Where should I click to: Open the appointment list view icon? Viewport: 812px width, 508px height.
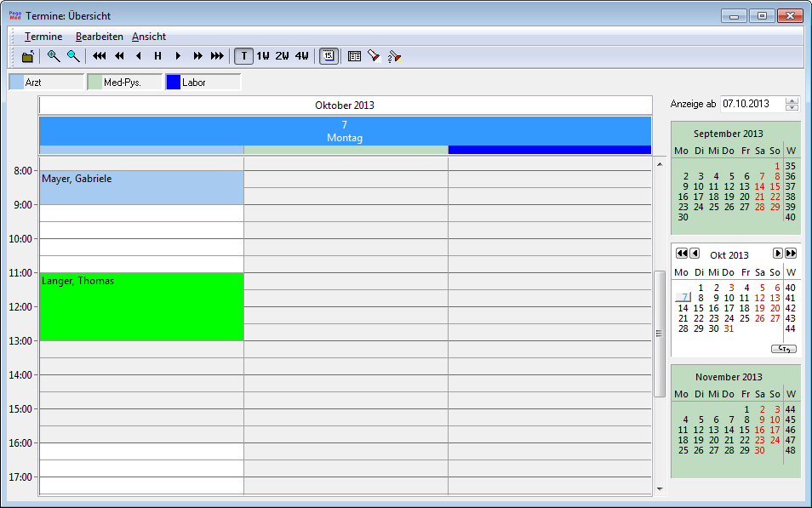tap(354, 56)
